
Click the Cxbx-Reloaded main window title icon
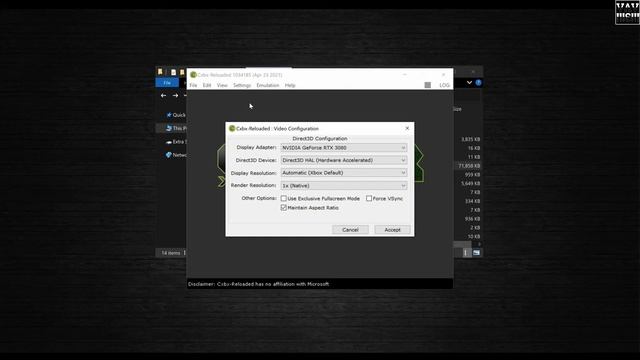(x=193, y=75)
